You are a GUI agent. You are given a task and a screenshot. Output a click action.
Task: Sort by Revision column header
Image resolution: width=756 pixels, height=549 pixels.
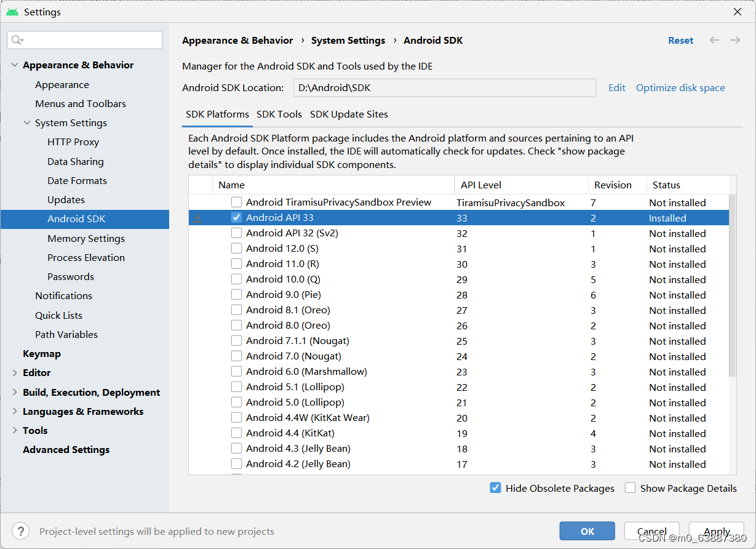pyautogui.click(x=617, y=185)
